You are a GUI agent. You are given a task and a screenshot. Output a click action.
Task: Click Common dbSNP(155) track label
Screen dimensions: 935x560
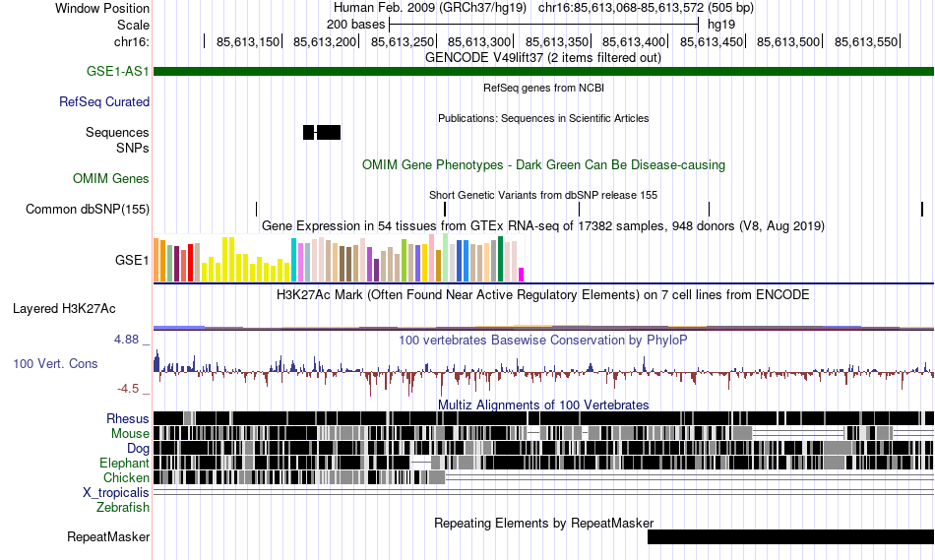coord(88,210)
